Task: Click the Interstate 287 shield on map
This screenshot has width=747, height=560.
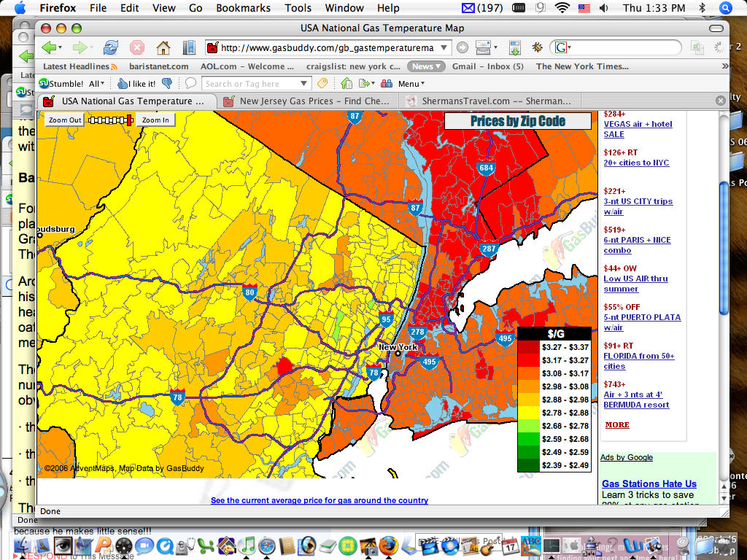Action: [489, 248]
